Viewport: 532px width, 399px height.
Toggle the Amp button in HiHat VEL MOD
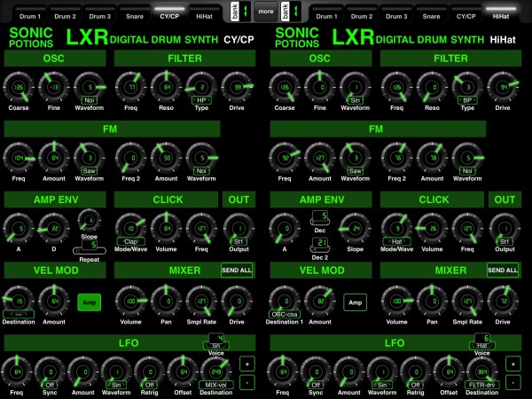[356, 302]
